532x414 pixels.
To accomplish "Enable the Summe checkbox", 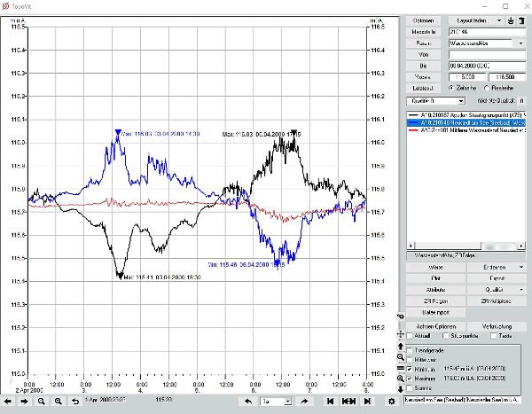I will tap(410, 388).
